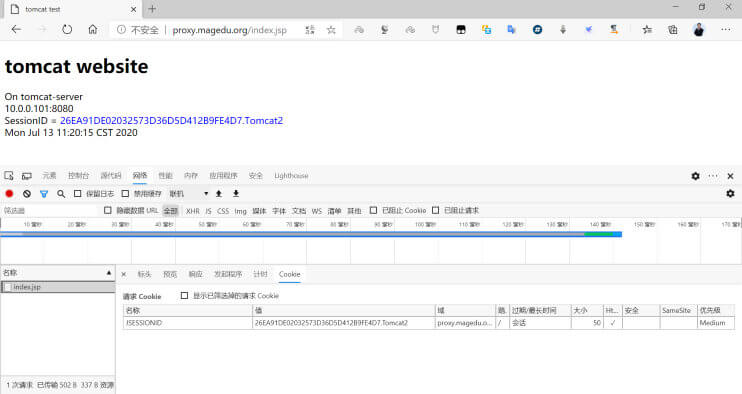Open the DevTools more options ellipsis
This screenshot has height=394, width=742.
click(713, 176)
